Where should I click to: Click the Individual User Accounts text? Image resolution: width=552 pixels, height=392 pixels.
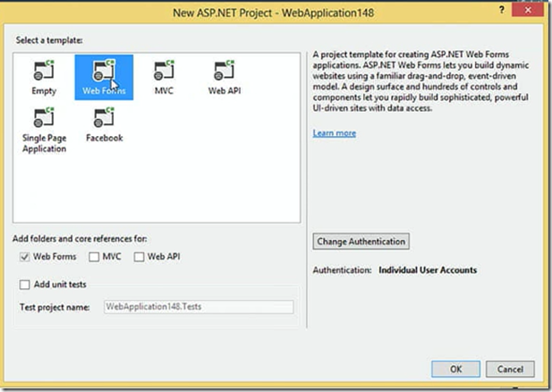point(428,270)
